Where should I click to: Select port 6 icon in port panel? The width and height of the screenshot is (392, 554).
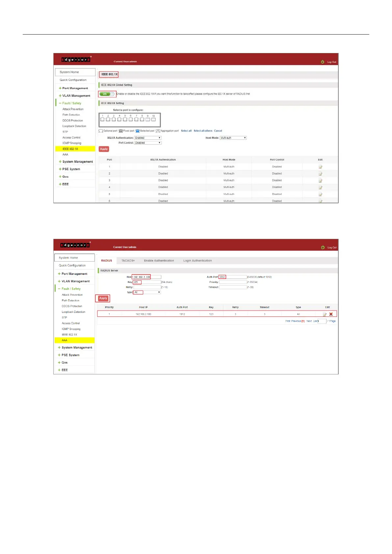coord(131,119)
